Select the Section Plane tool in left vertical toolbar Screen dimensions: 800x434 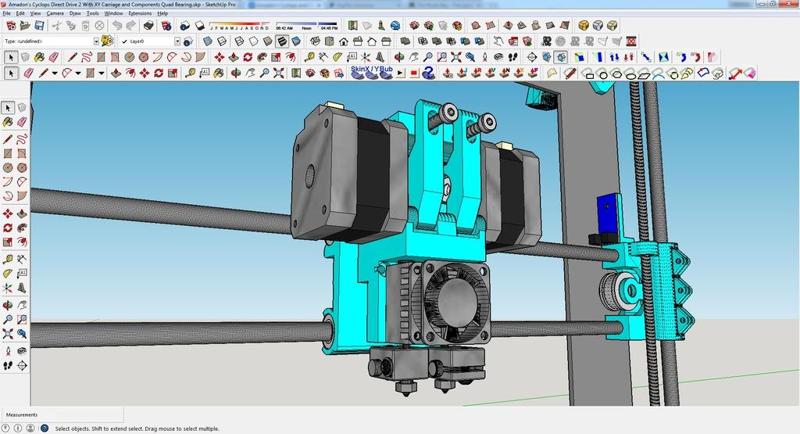(21, 365)
